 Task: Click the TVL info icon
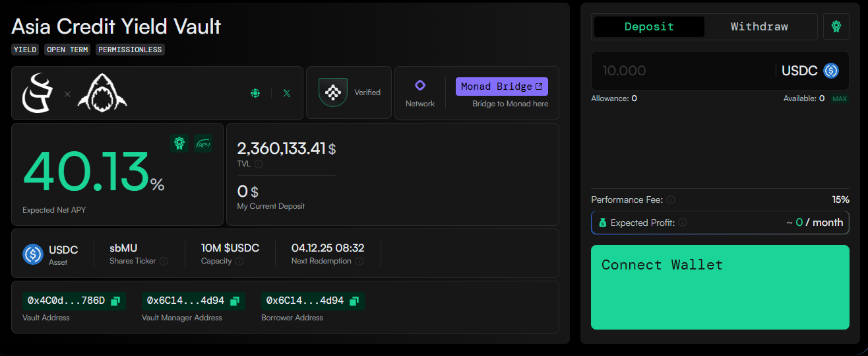259,164
